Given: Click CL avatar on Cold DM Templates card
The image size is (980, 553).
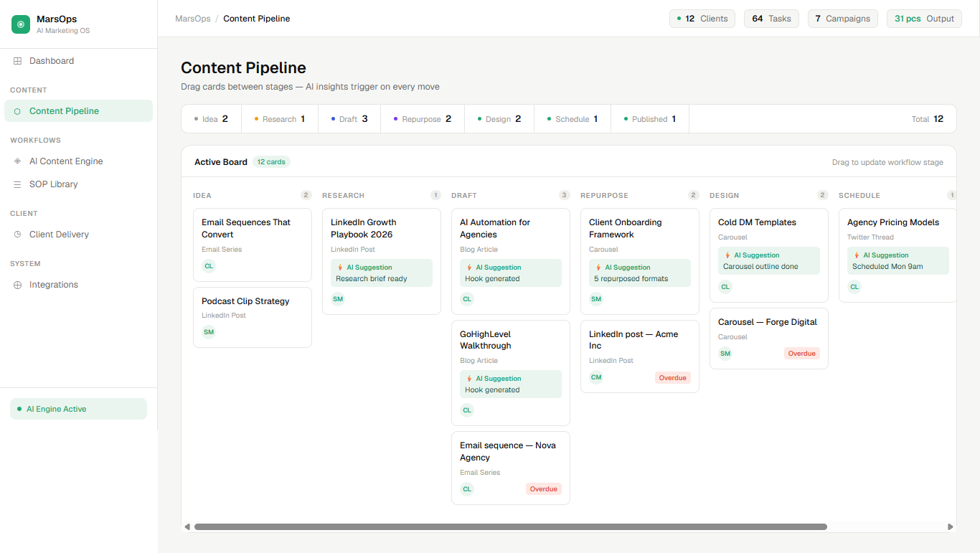Looking at the screenshot, I should [725, 287].
